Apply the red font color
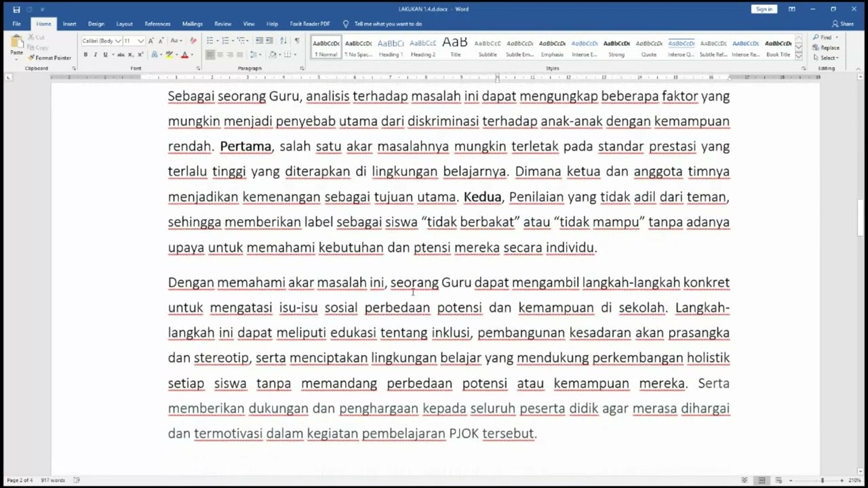The height and width of the screenshot is (488, 868). click(x=184, y=54)
